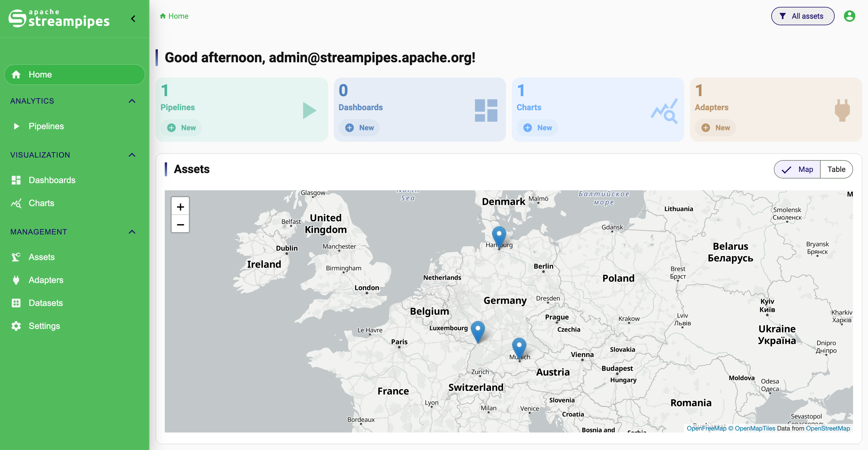
Task: Click the Charts sidebar icon
Action: [16, 203]
